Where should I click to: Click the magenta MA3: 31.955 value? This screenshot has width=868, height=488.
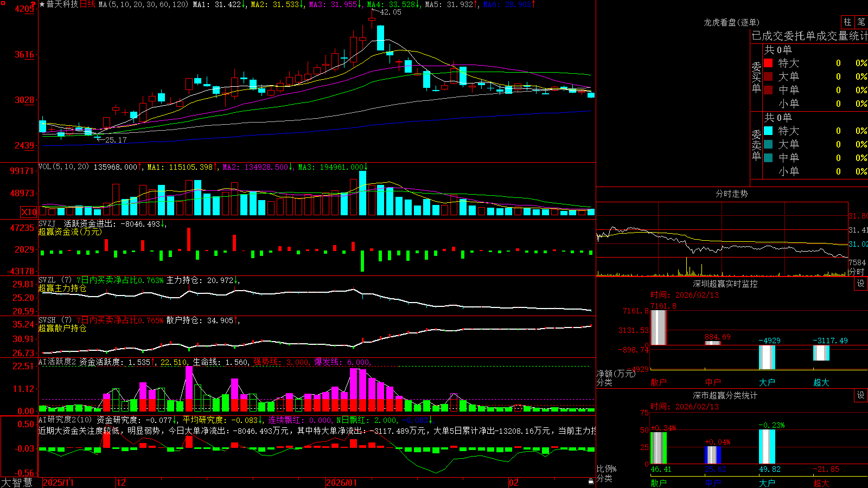(335, 4)
